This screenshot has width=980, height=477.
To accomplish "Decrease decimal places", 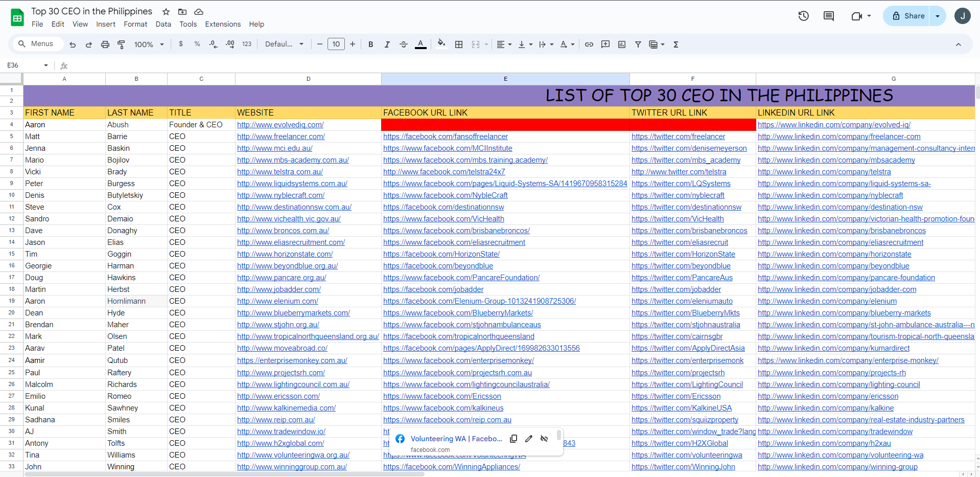I will coord(214,44).
